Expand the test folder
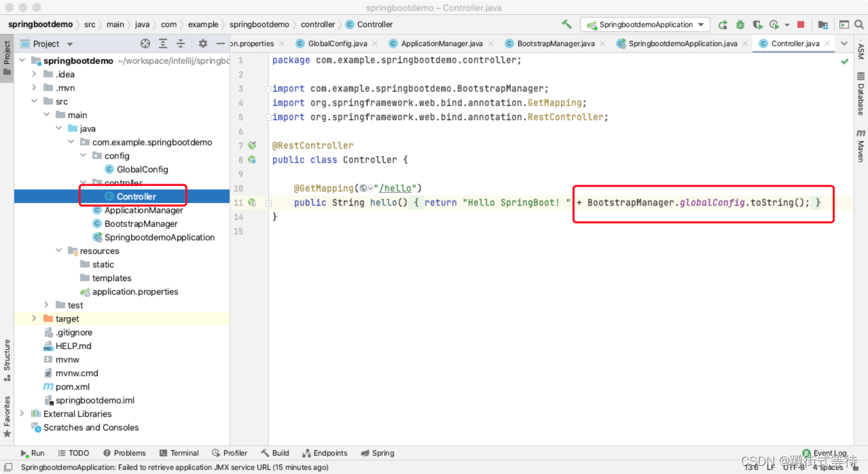Screen dimensions: 868x474 [x=47, y=305]
